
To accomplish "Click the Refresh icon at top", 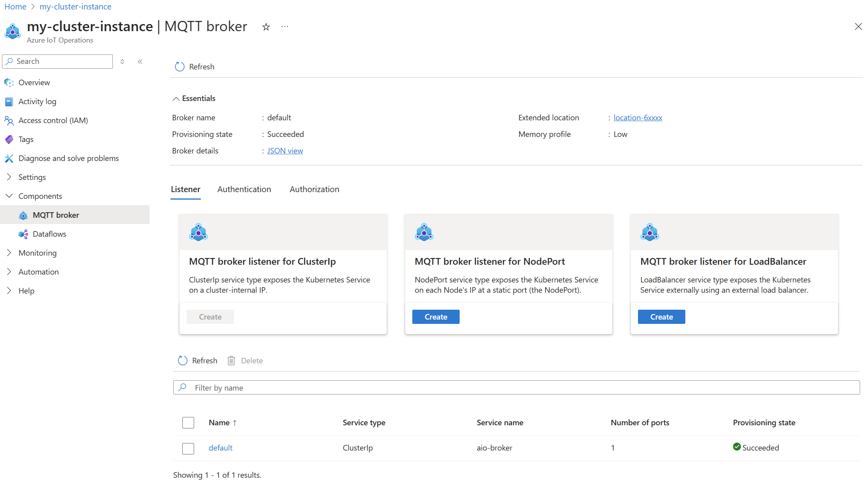I will click(x=179, y=66).
